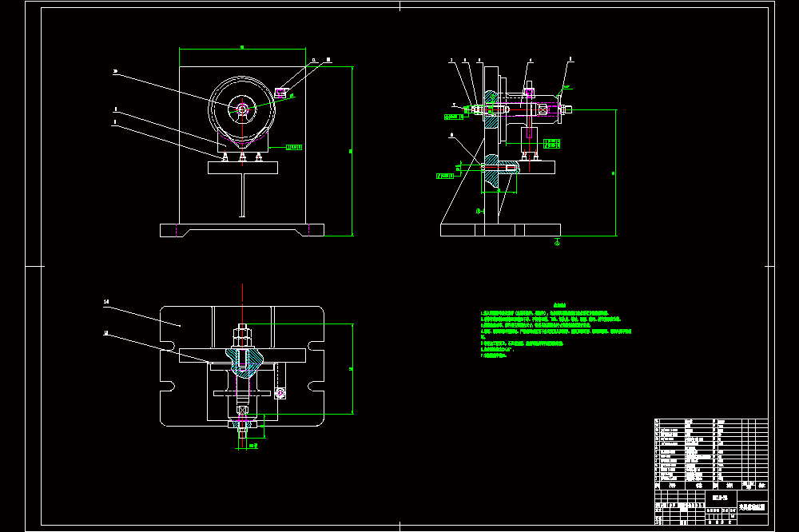Select the datum symbol below side view base
Viewport: 799px width, 532px height.
pos(557,242)
